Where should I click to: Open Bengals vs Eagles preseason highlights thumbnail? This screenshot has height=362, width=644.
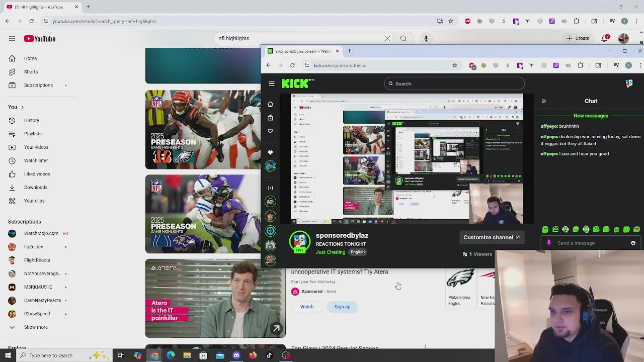click(203, 130)
